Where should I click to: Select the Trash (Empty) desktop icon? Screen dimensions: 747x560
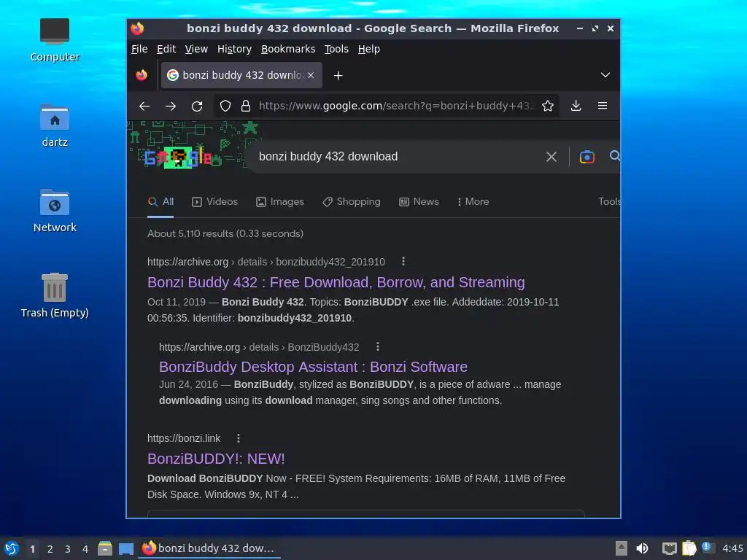click(x=55, y=295)
